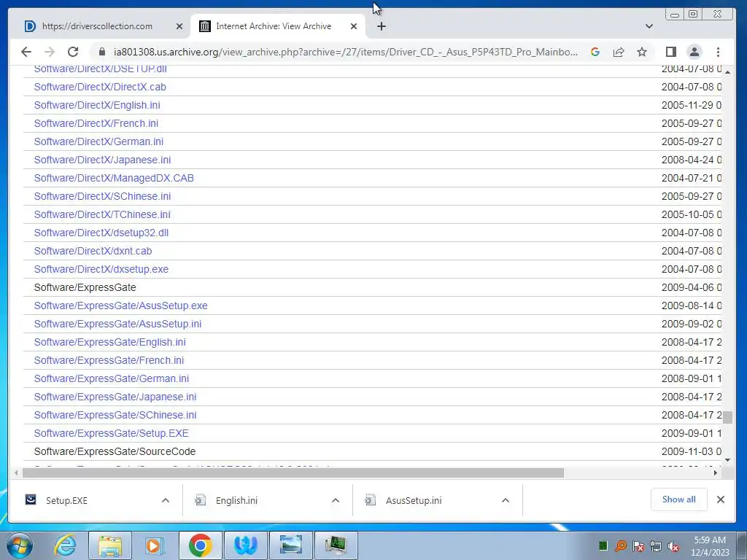This screenshot has width=747, height=560.
Task: Open Software/DirectX/German.ini link
Action: pyautogui.click(x=98, y=141)
